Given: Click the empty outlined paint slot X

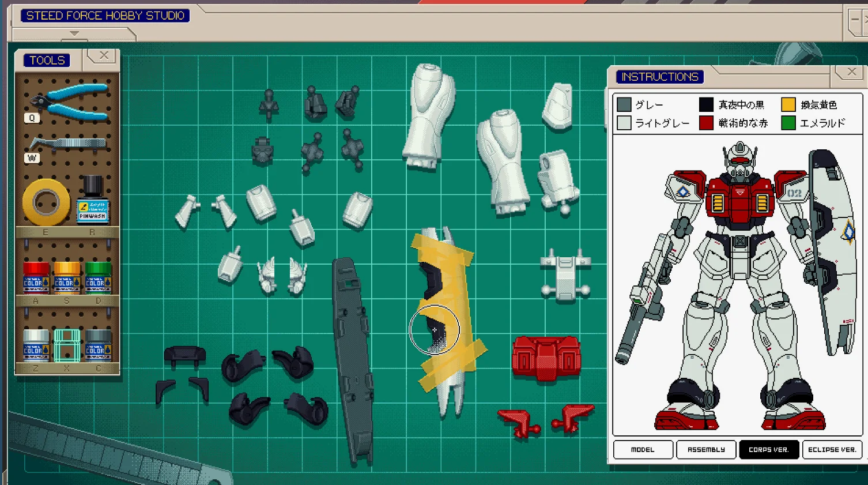Looking at the screenshot, I should [x=67, y=345].
